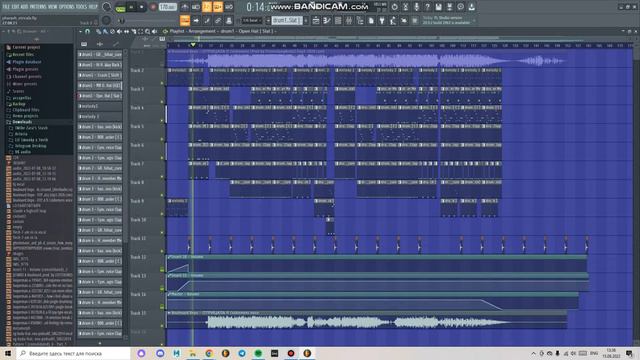Click the 170 tempo display
The height and width of the screenshot is (360, 640).
coord(167,7)
